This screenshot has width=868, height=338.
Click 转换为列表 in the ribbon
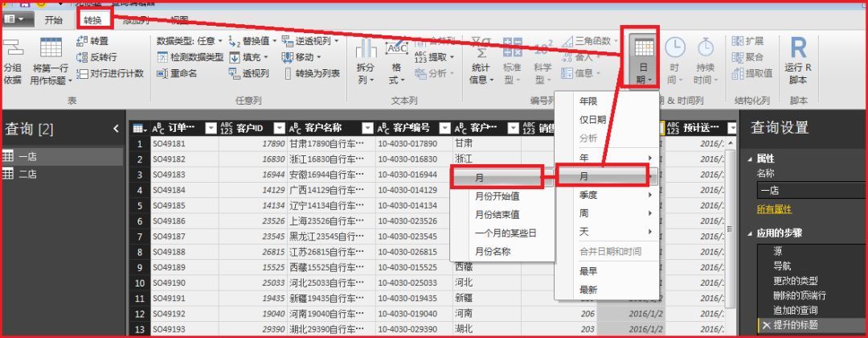pyautogui.click(x=310, y=73)
